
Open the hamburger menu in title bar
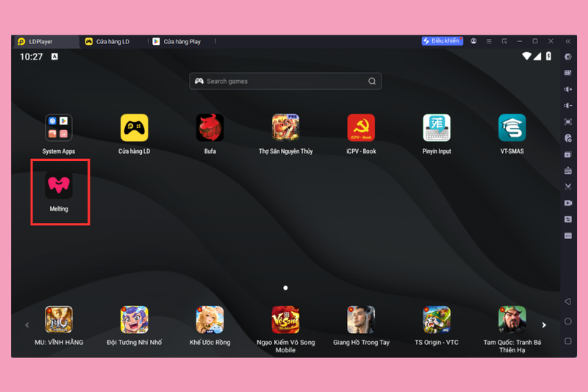(489, 41)
